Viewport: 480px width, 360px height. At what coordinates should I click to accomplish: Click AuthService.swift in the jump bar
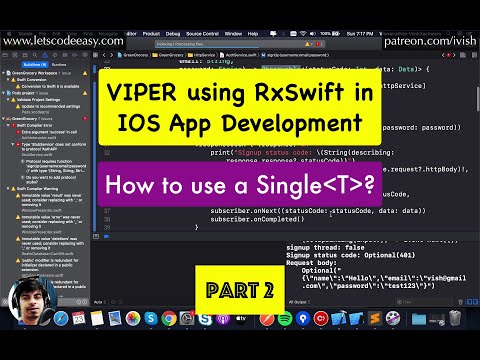[239, 55]
